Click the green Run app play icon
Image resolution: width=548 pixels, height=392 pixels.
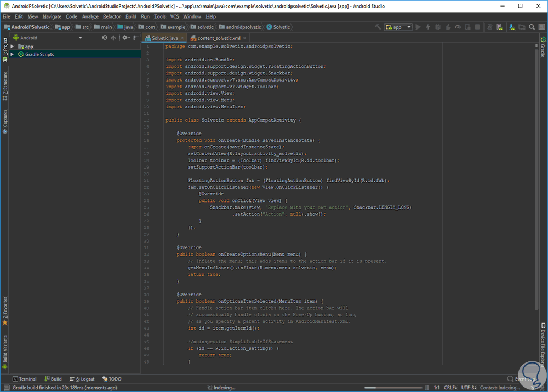click(418, 27)
